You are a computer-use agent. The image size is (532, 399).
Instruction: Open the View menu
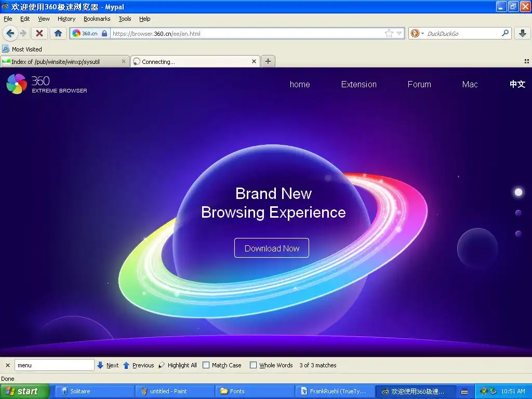44,19
